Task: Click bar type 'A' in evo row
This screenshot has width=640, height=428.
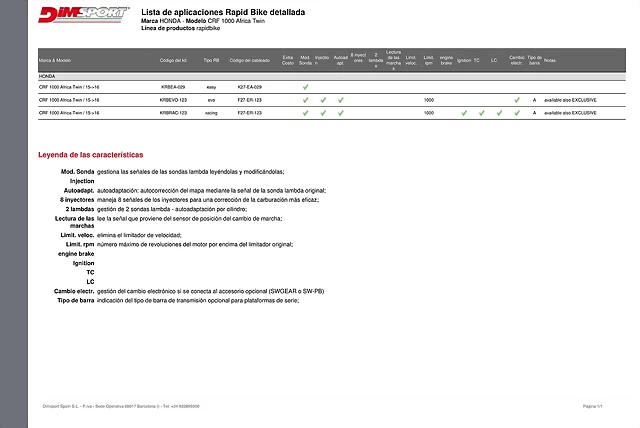Action: (x=534, y=100)
